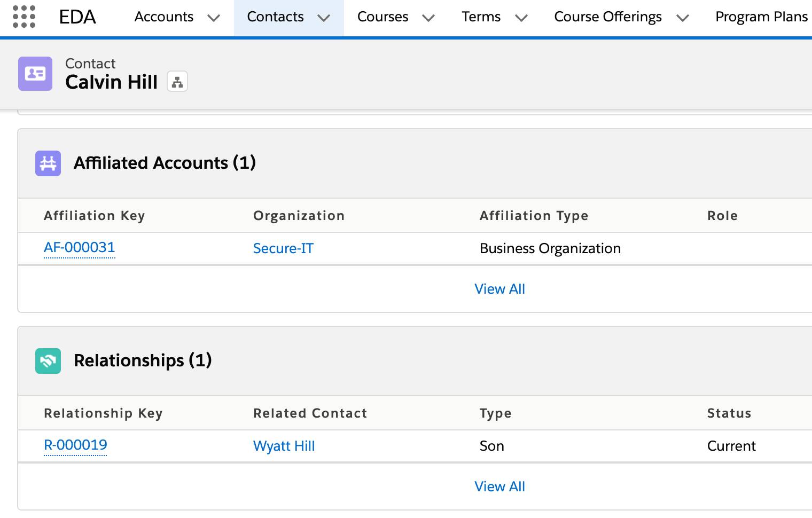Image resolution: width=812 pixels, height=518 pixels.
Task: Click the Contact record icon
Action: [35, 74]
